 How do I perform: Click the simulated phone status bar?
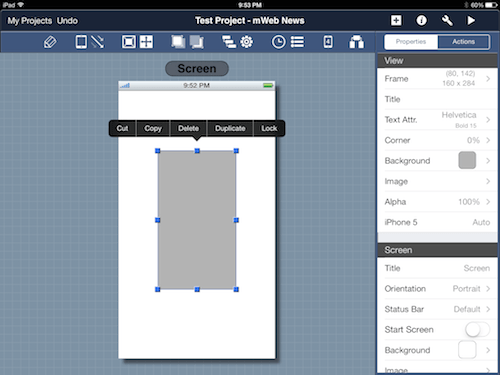pos(197,86)
